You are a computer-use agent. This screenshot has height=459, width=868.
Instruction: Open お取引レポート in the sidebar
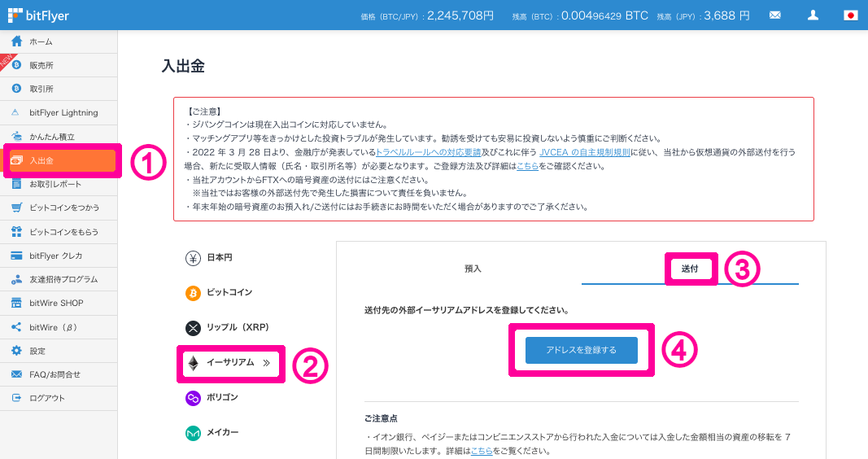tap(59, 184)
